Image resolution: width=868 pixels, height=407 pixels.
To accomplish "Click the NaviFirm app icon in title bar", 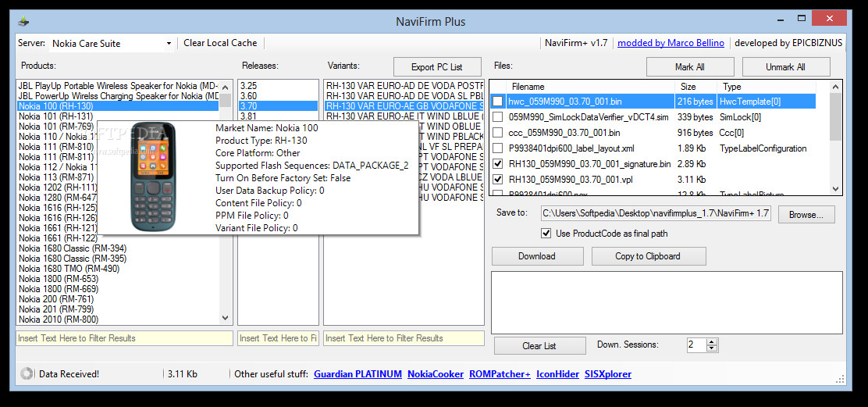I will click(23, 22).
